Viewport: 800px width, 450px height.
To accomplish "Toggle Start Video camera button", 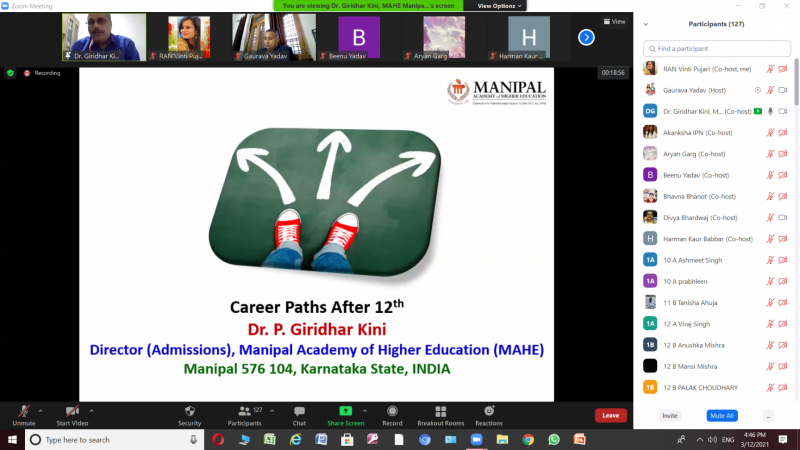I will (x=72, y=415).
